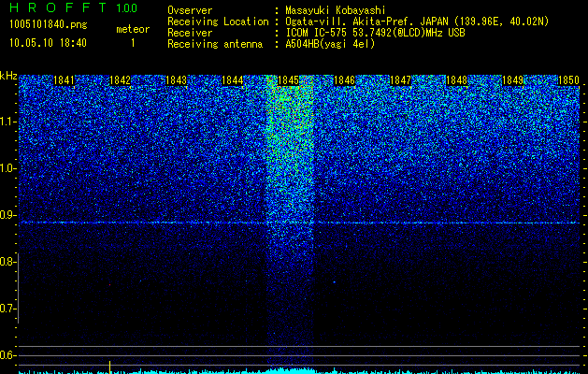
Task: Click the Receiving Location label
Action: point(218,22)
